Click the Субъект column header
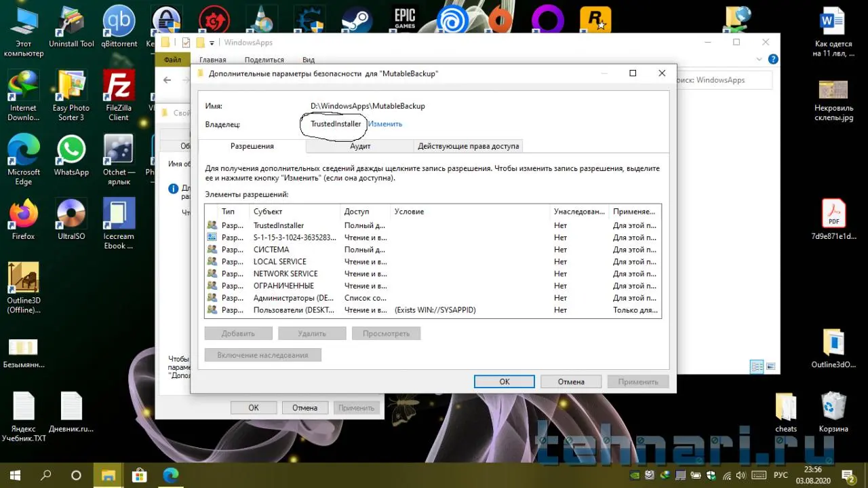 coord(294,212)
